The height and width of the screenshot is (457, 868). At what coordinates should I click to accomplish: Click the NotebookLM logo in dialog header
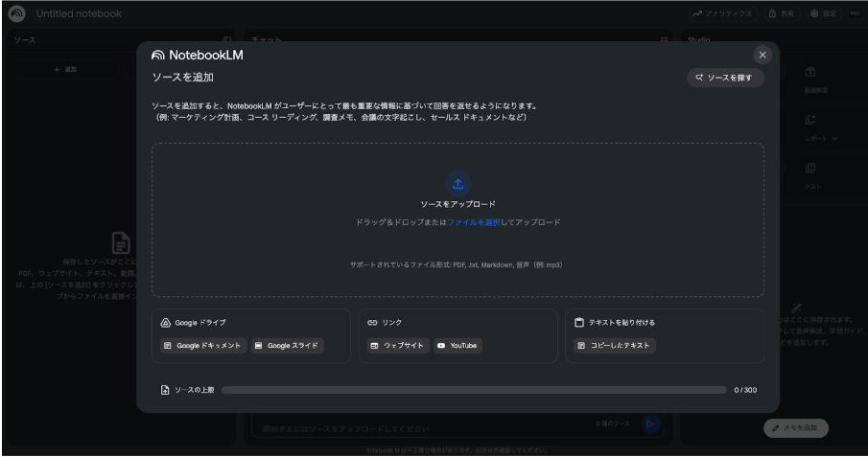tap(198, 56)
